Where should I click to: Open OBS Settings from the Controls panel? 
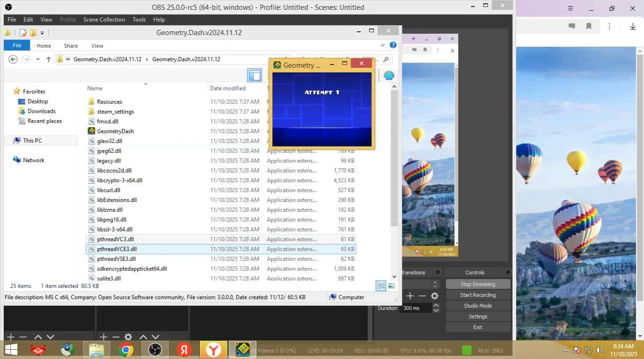coord(478,316)
